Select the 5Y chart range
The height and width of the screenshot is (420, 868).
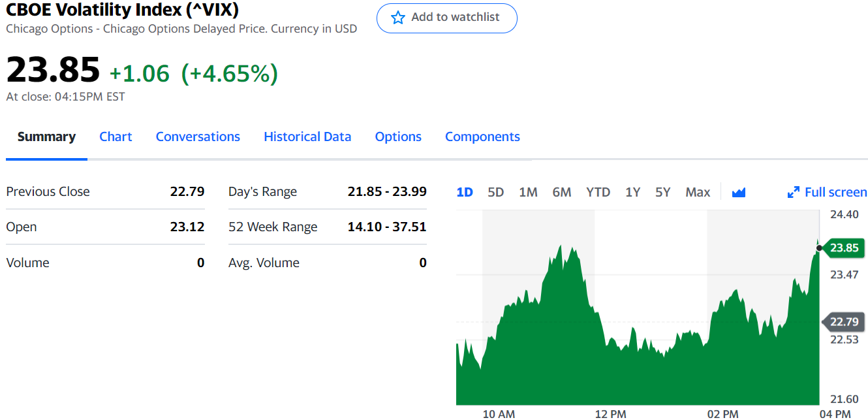coord(663,192)
